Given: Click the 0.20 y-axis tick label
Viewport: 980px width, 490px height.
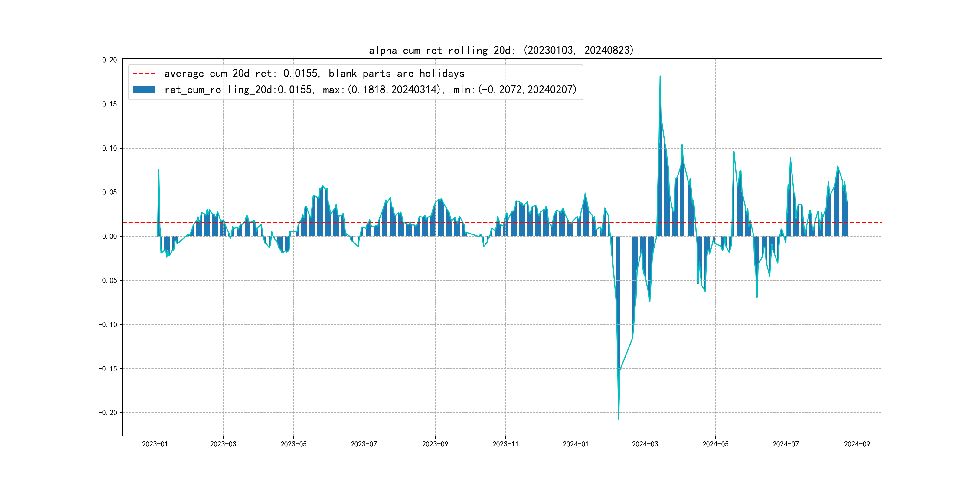Looking at the screenshot, I should (109, 60).
